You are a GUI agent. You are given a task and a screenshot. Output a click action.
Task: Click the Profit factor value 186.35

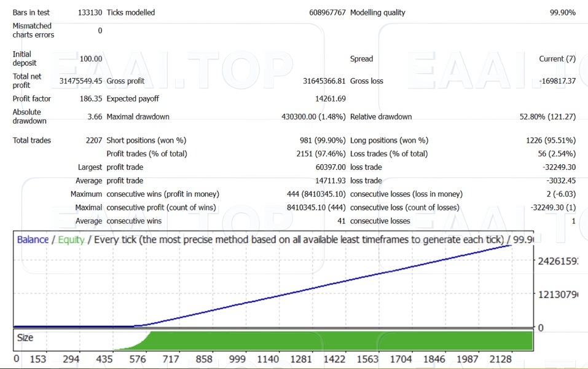(x=90, y=99)
